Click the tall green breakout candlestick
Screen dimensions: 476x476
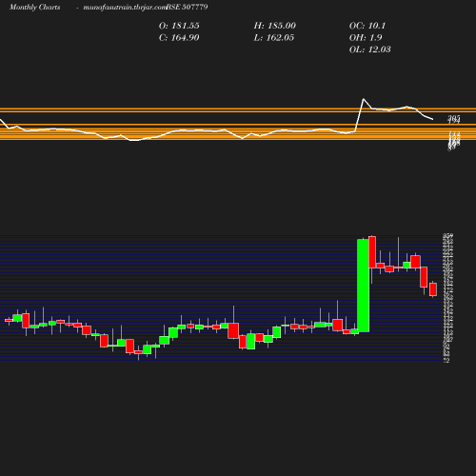tap(364, 286)
